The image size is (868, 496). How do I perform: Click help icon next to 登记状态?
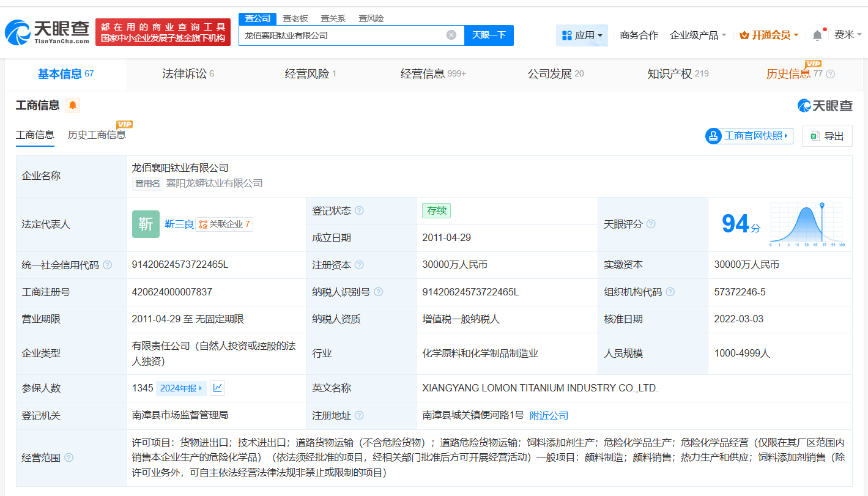coord(359,210)
